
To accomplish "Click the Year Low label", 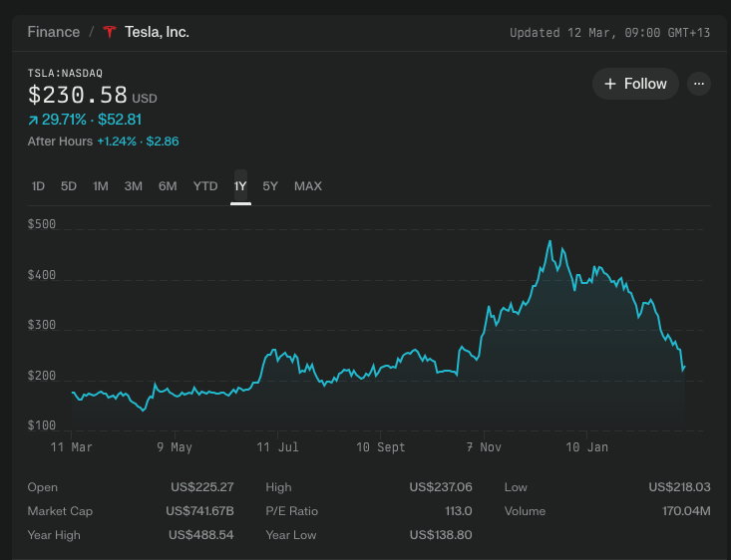I will pyautogui.click(x=291, y=535).
